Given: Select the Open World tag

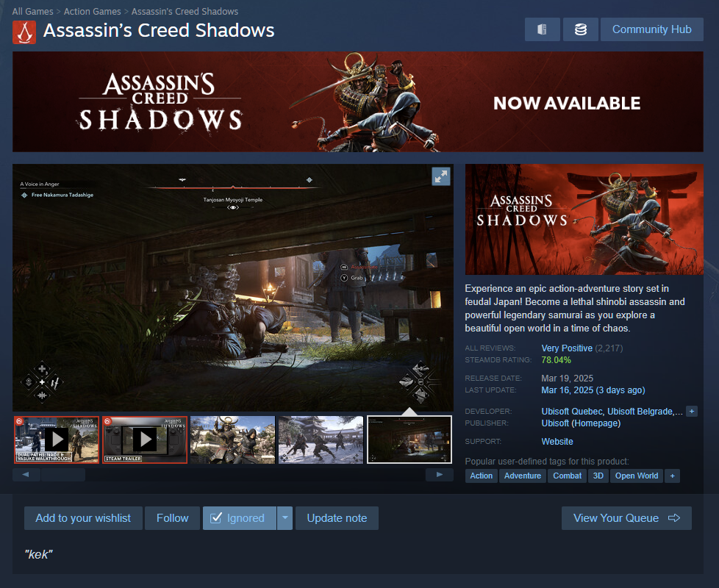Looking at the screenshot, I should [637, 476].
